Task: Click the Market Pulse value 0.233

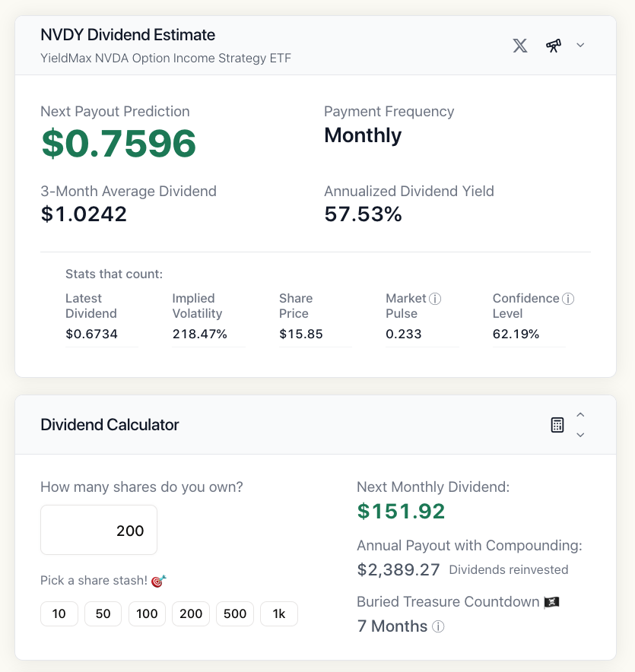Action: [x=404, y=334]
